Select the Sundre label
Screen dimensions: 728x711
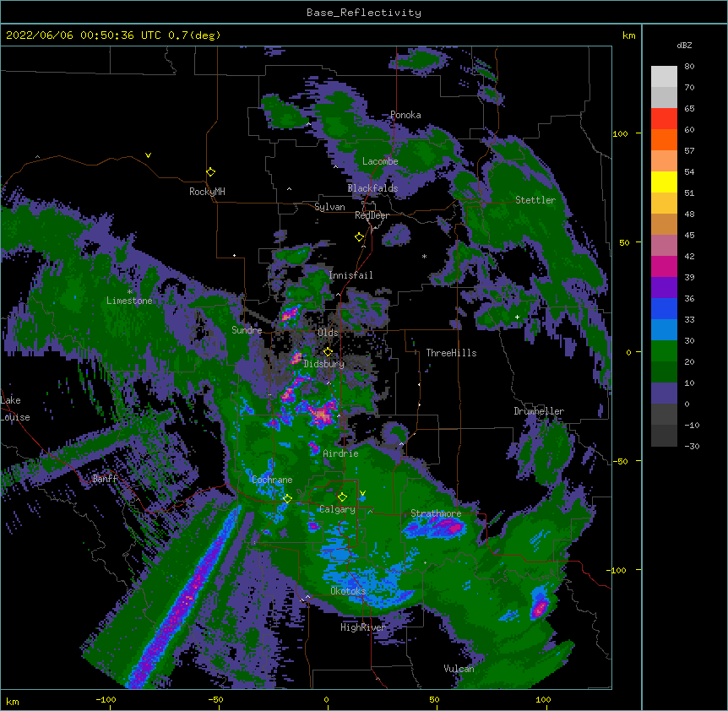pos(247,330)
